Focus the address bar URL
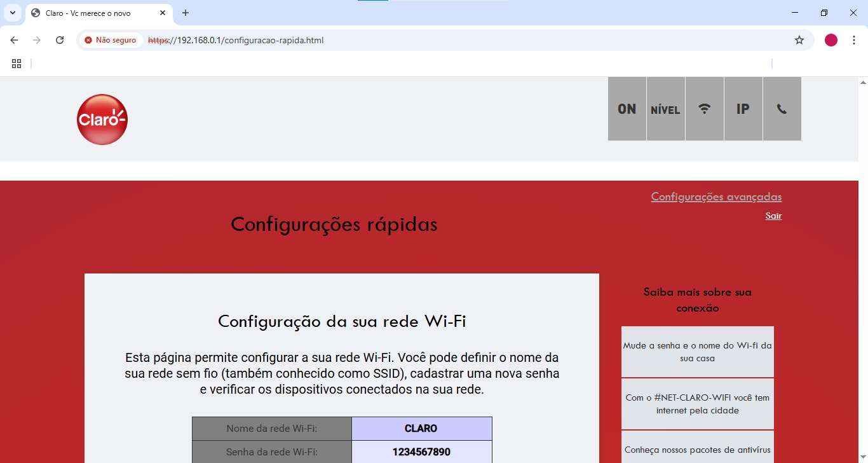 pyautogui.click(x=235, y=40)
